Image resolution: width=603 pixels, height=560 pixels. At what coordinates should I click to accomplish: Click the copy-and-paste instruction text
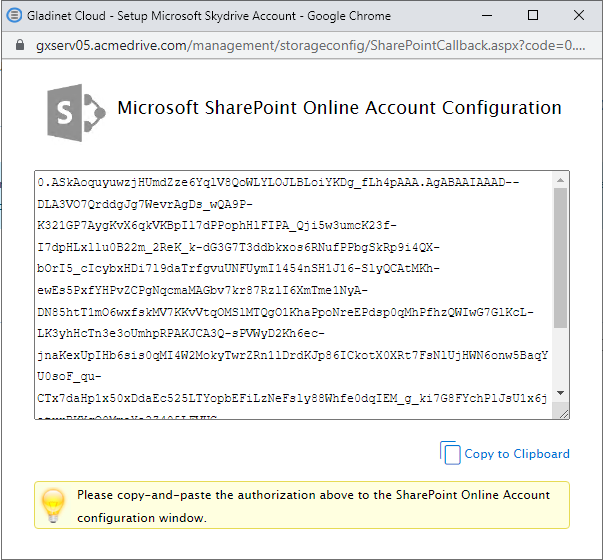click(x=313, y=506)
